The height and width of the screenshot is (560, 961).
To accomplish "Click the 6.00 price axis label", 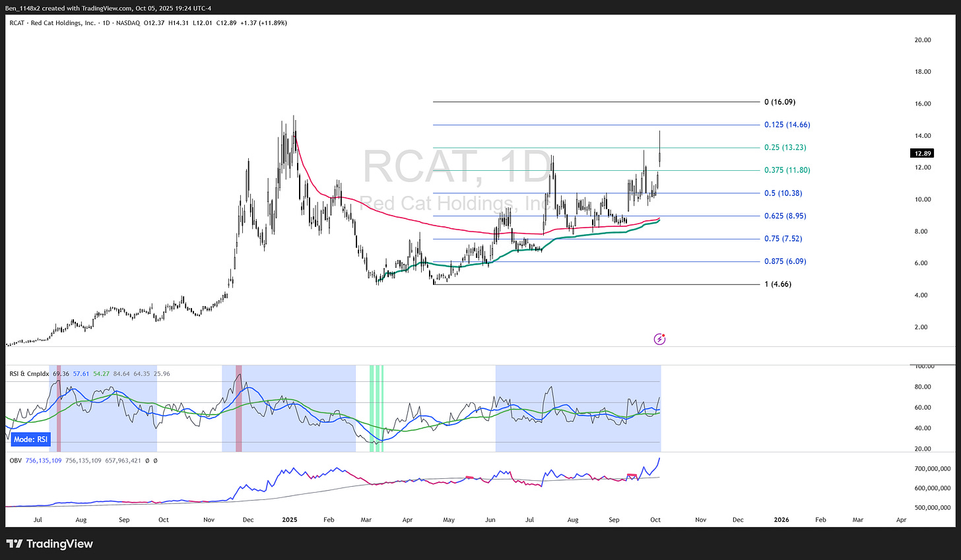I will (922, 263).
